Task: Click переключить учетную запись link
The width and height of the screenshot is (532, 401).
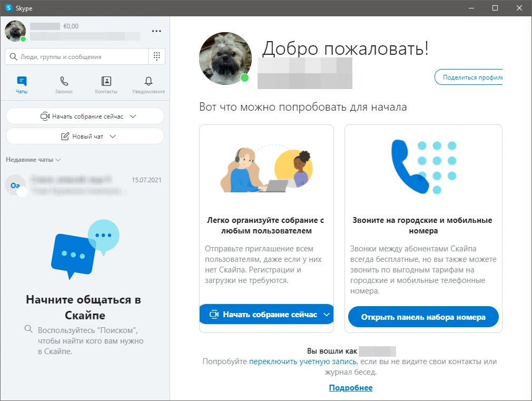Action: [x=303, y=361]
